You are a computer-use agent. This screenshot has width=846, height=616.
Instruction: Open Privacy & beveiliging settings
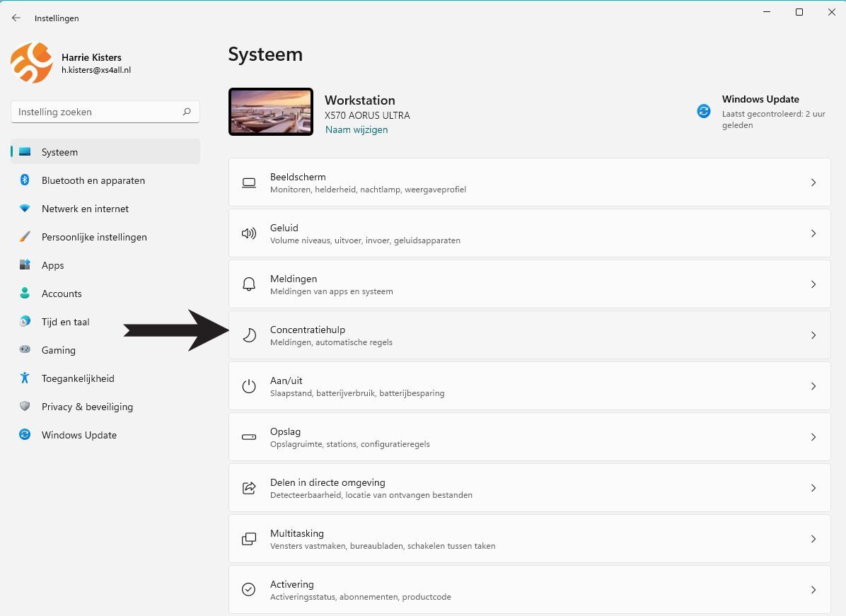[105, 407]
